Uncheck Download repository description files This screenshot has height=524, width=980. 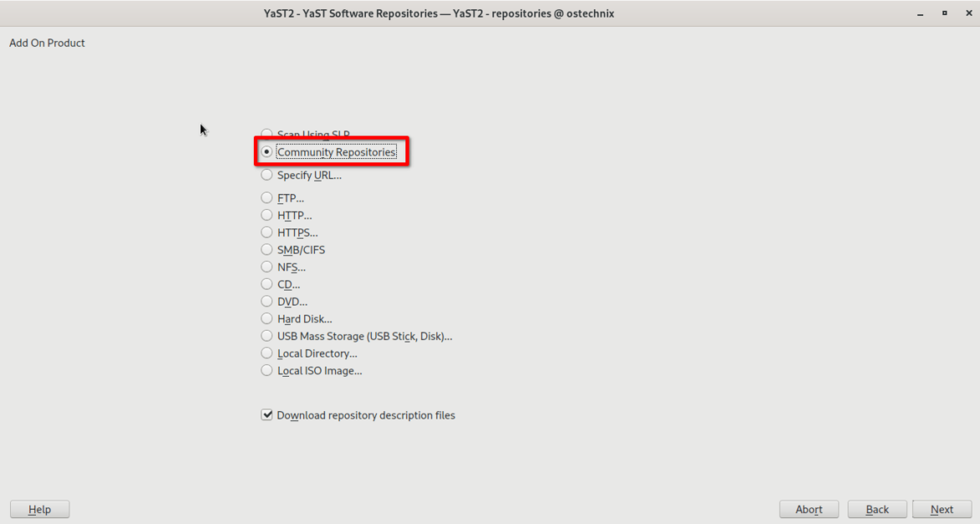coord(267,415)
